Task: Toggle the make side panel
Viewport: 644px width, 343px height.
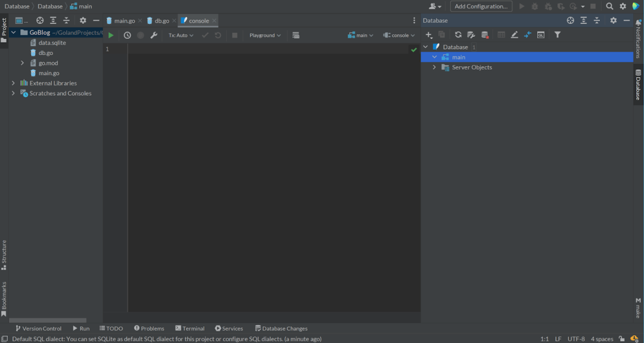Action: pyautogui.click(x=638, y=308)
